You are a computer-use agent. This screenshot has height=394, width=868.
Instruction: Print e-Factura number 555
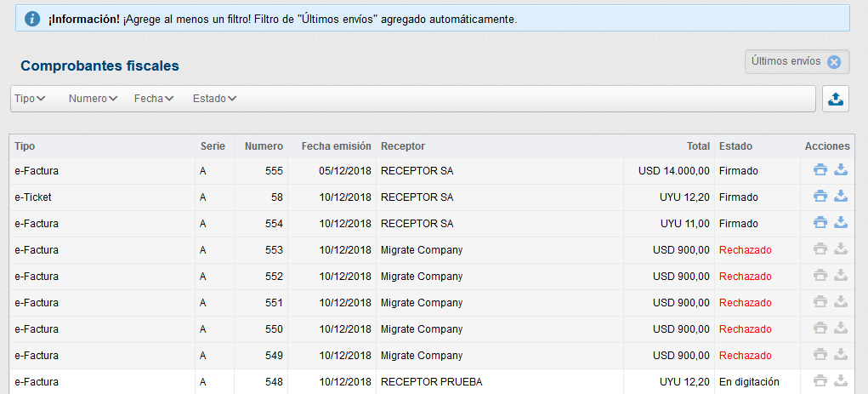820,170
